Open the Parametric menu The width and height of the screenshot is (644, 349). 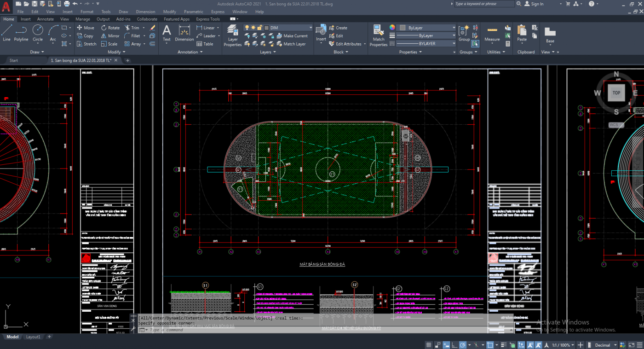tap(194, 12)
